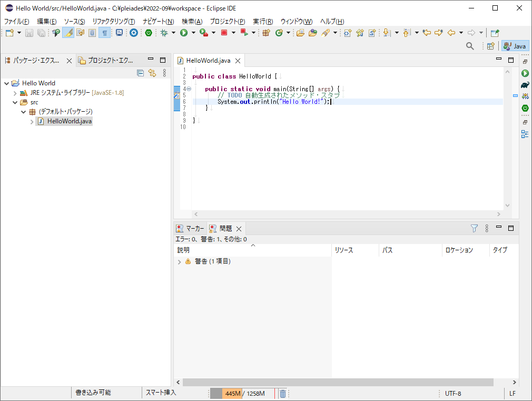This screenshot has width=532, height=401.
Task: Switch to the プロジェクト・エクスプローラー tab
Action: (x=106, y=61)
